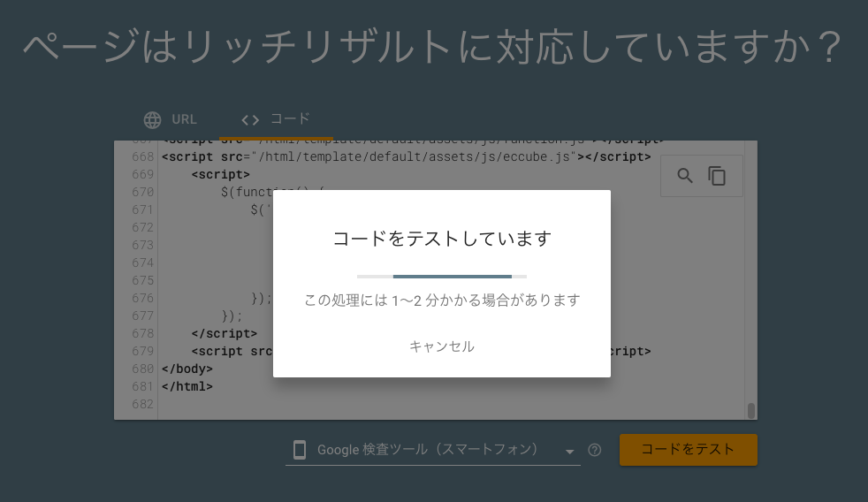
Task: Open the Google 検査ツール user agent dropdown
Action: point(433,450)
